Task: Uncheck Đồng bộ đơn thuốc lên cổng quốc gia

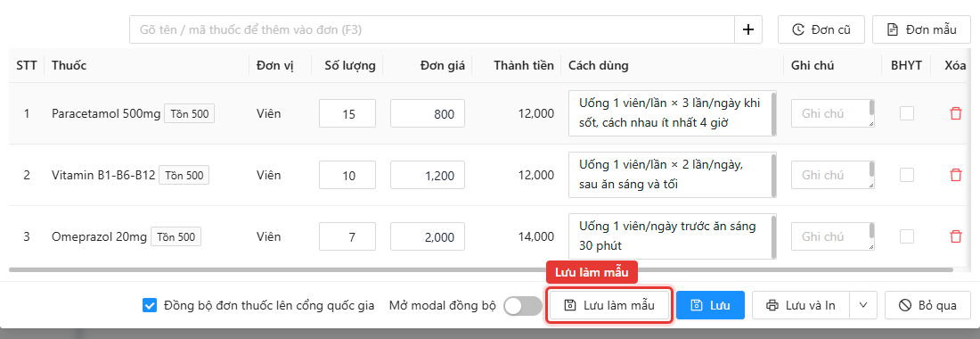Action: [x=150, y=305]
